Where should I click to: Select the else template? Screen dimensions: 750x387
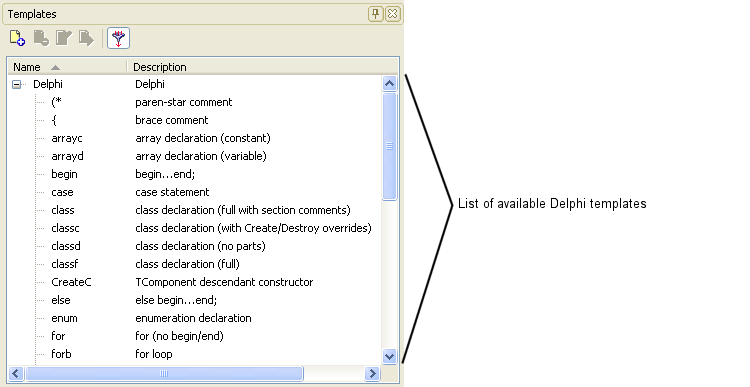tap(61, 300)
